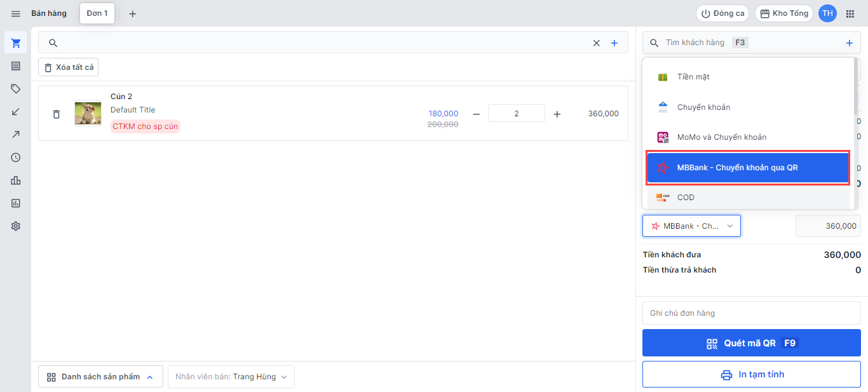The width and height of the screenshot is (868, 392).
Task: Expand the MBBank payment method dropdown
Action: pyautogui.click(x=691, y=226)
